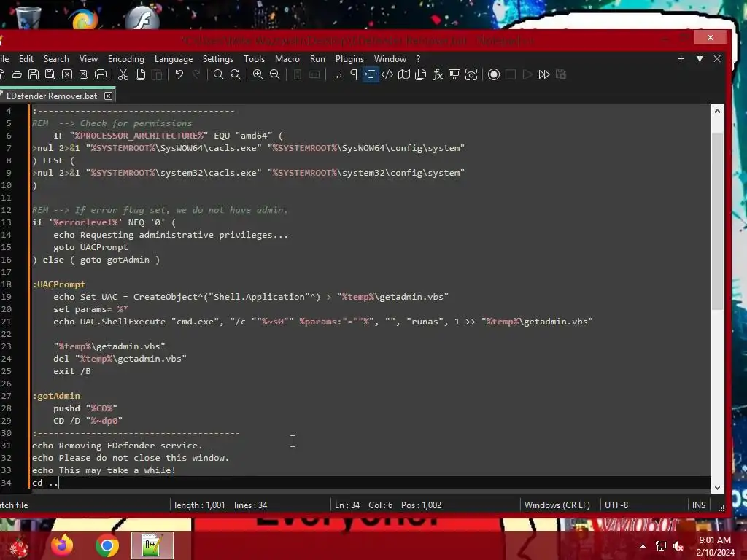The image size is (747, 560).
Task: Click the UTF-8 encoding status field
Action: coord(616,505)
